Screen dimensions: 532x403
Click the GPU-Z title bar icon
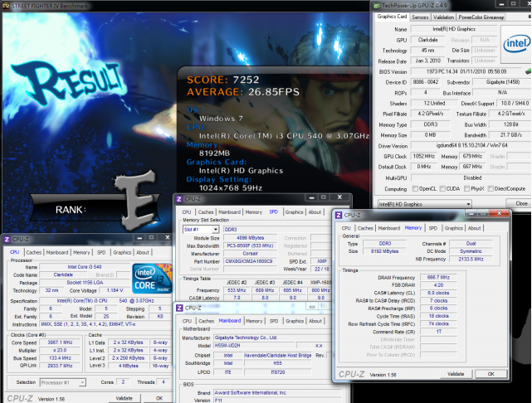pyautogui.click(x=377, y=6)
